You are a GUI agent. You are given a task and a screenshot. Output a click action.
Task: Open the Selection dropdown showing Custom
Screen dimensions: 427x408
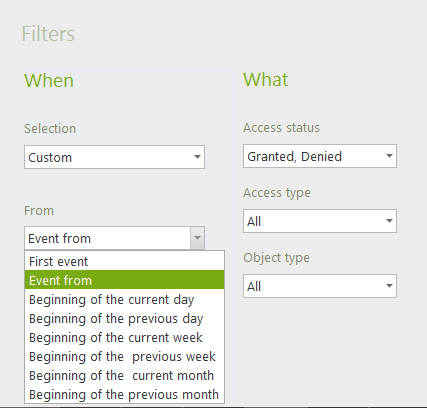pyautogui.click(x=114, y=157)
